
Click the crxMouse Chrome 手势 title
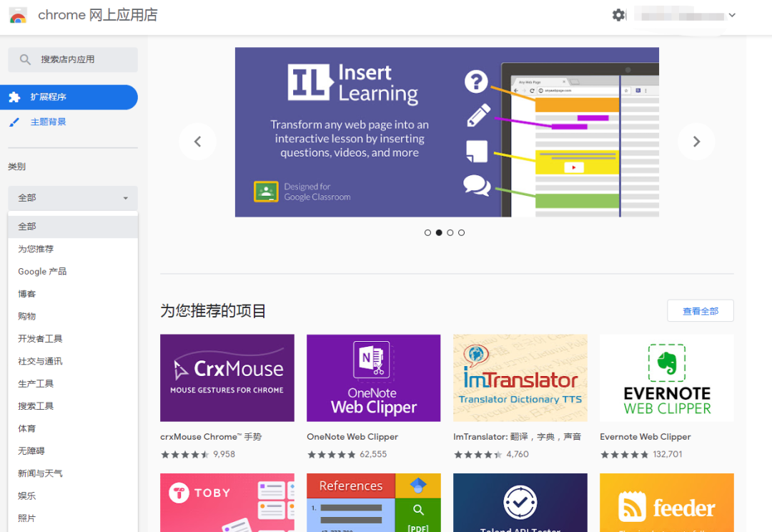point(211,437)
